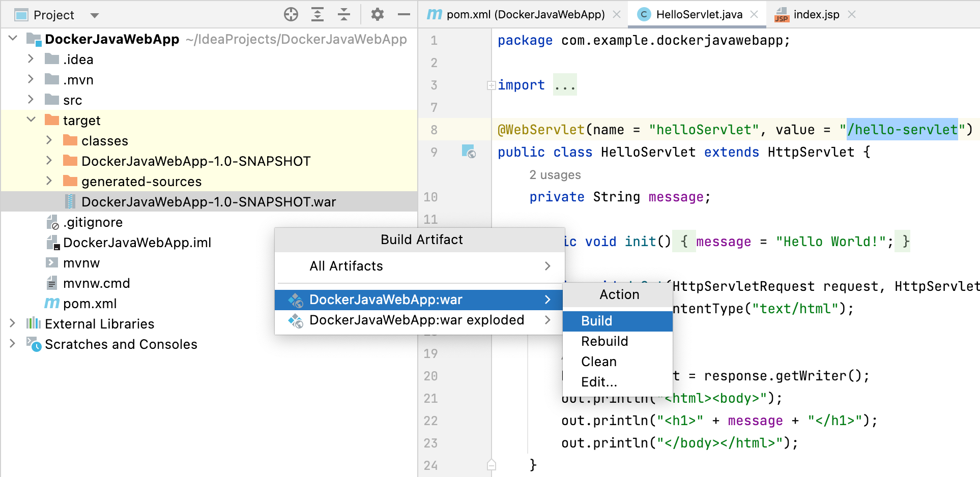980x477 pixels.
Task: Click the Collapse All icon in Project toolbar
Action: (x=344, y=15)
